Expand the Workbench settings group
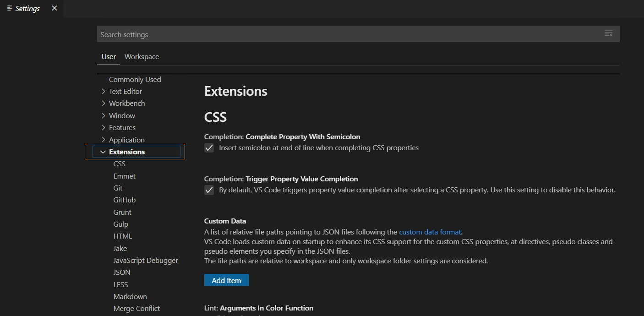 click(x=104, y=104)
